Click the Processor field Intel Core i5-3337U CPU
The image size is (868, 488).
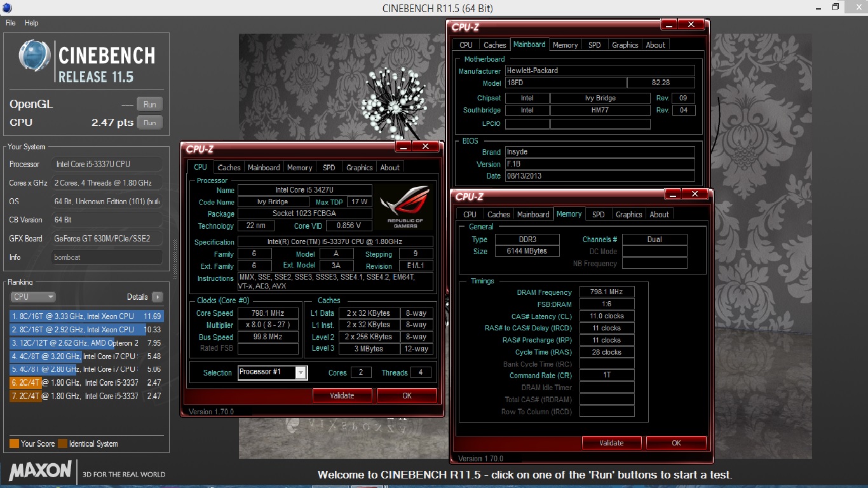(x=107, y=164)
